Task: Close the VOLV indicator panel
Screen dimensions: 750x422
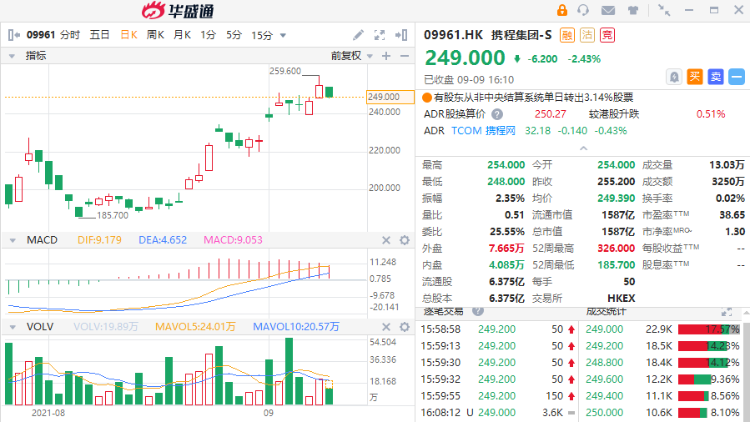Action: [386, 327]
